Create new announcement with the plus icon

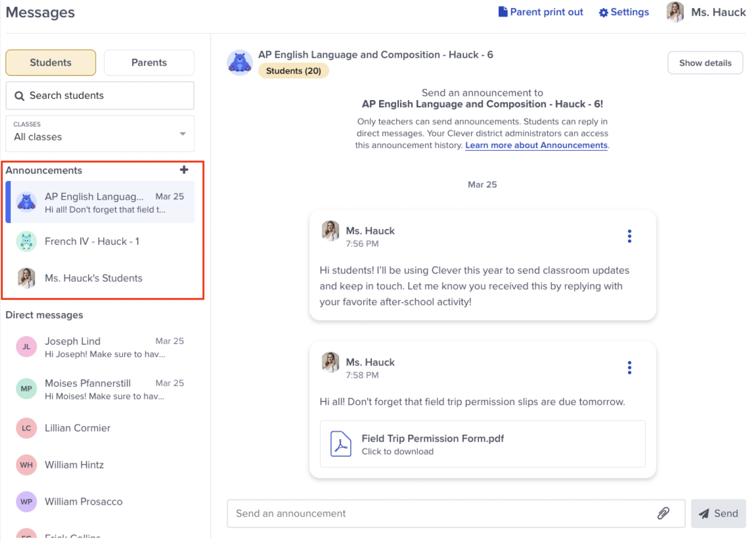click(x=184, y=170)
